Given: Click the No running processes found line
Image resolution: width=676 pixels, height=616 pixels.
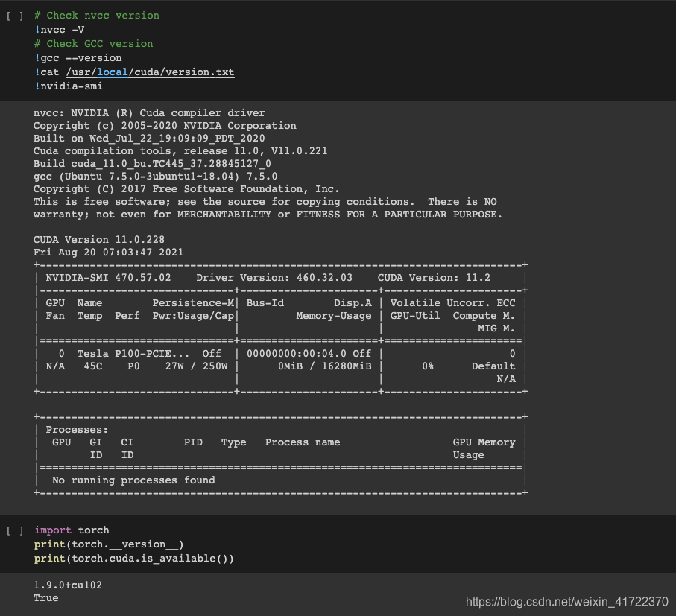Looking at the screenshot, I should [x=130, y=480].
